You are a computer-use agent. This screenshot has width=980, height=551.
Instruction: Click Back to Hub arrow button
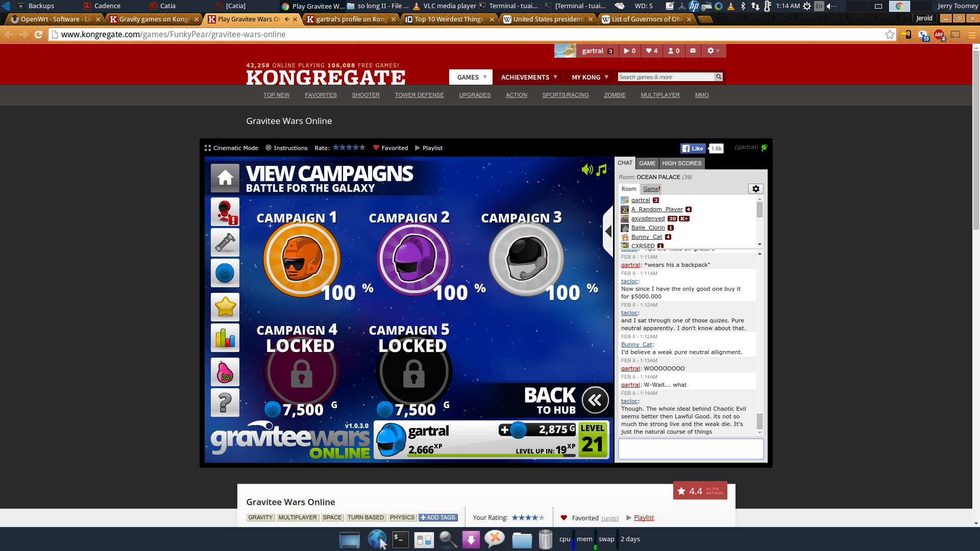tap(595, 400)
